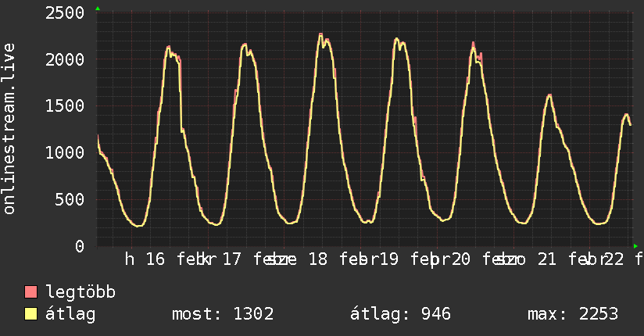This screenshot has height=336, width=644.
Task: Click the 'max: 2253' statistic
Action: tap(573, 314)
